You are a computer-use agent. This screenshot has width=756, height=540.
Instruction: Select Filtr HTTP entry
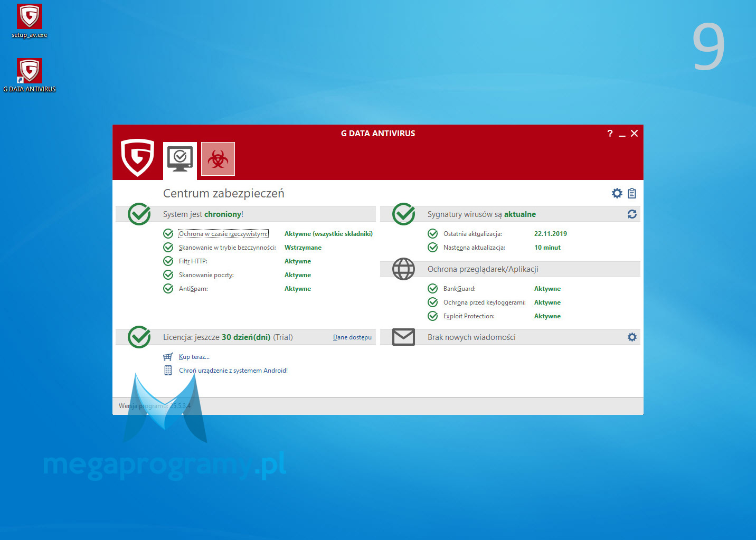(193, 261)
